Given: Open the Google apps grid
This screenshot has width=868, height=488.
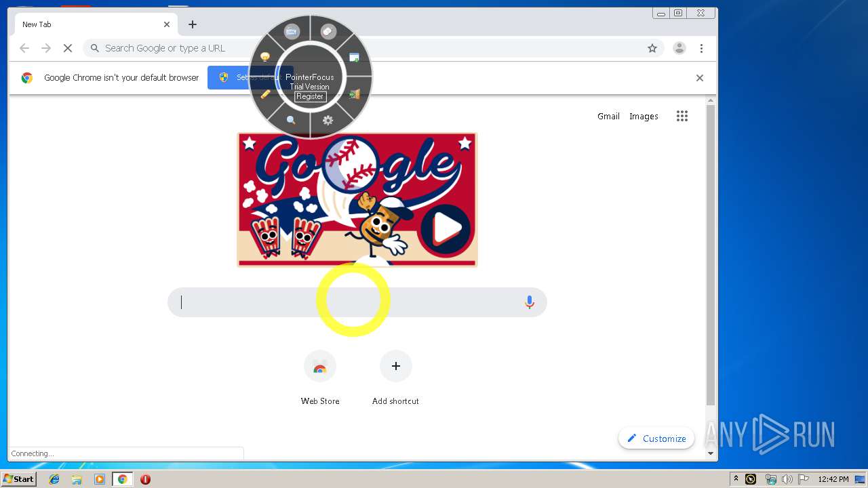Looking at the screenshot, I should pyautogui.click(x=682, y=116).
